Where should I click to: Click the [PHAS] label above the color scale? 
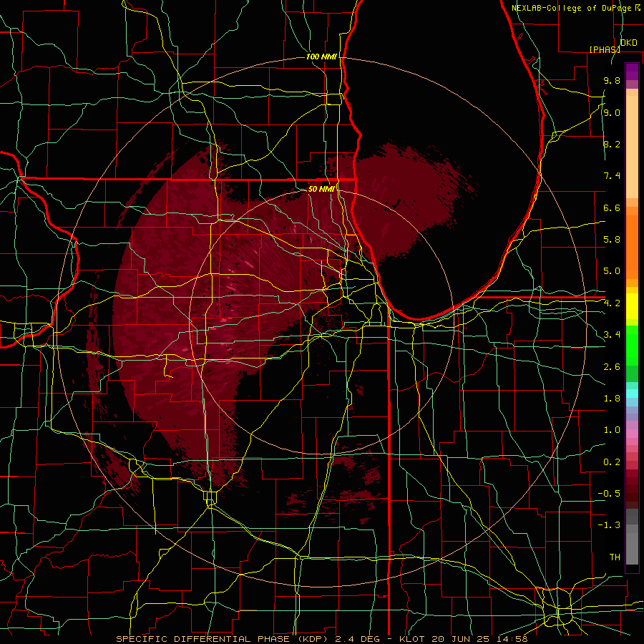pyautogui.click(x=605, y=49)
